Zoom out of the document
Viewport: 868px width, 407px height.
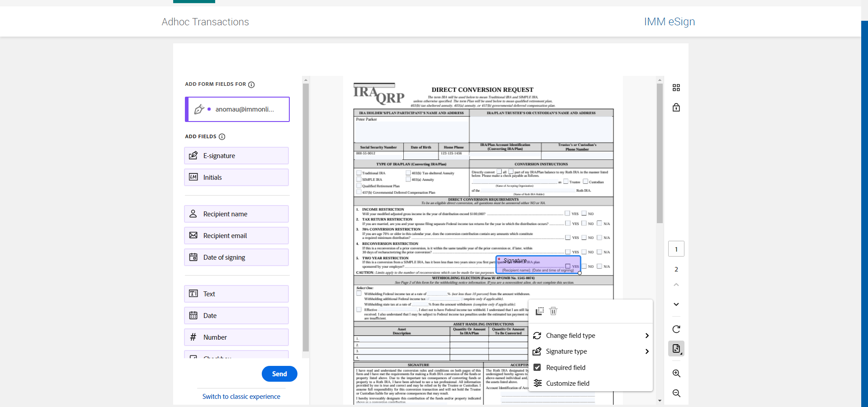click(x=676, y=393)
